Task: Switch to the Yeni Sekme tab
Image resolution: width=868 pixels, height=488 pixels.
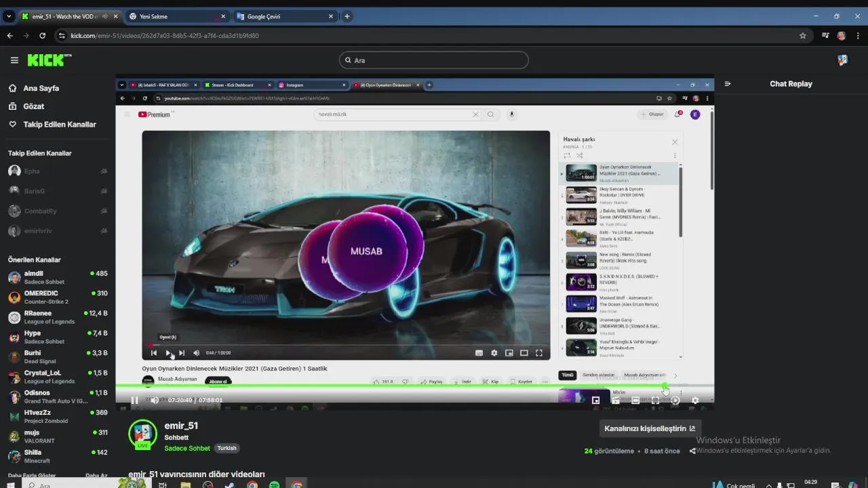Action: pyautogui.click(x=176, y=16)
